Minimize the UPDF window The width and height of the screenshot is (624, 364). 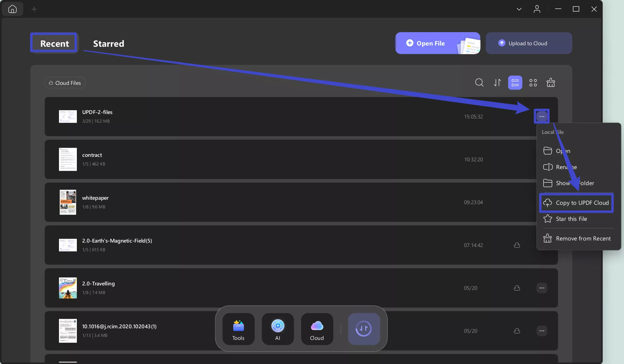click(558, 9)
